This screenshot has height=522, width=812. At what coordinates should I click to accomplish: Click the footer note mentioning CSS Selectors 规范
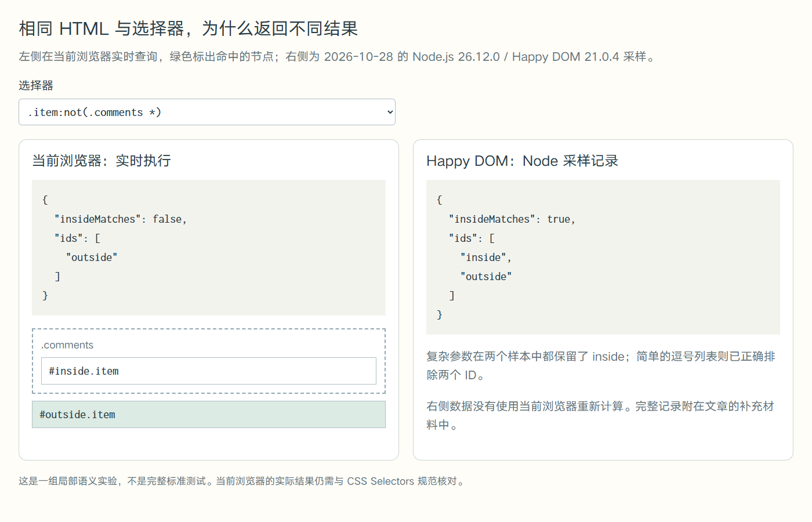pyautogui.click(x=242, y=481)
